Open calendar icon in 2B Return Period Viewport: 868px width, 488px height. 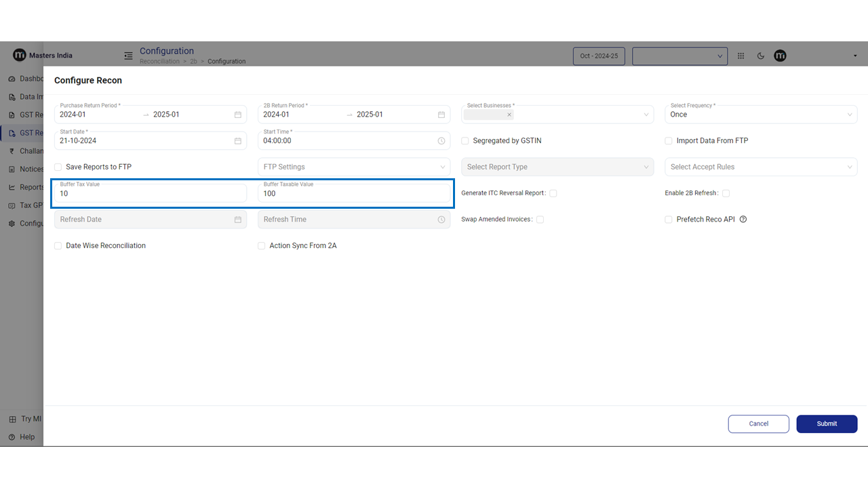441,115
